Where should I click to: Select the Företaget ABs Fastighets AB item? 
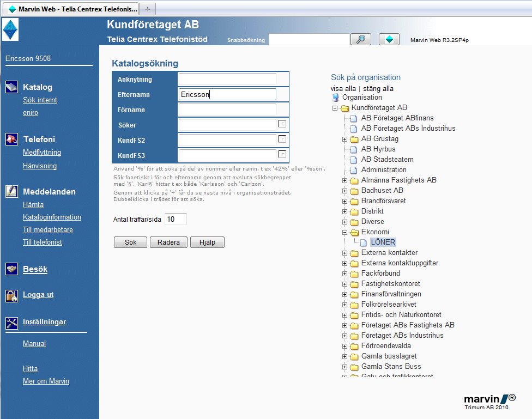(x=408, y=325)
